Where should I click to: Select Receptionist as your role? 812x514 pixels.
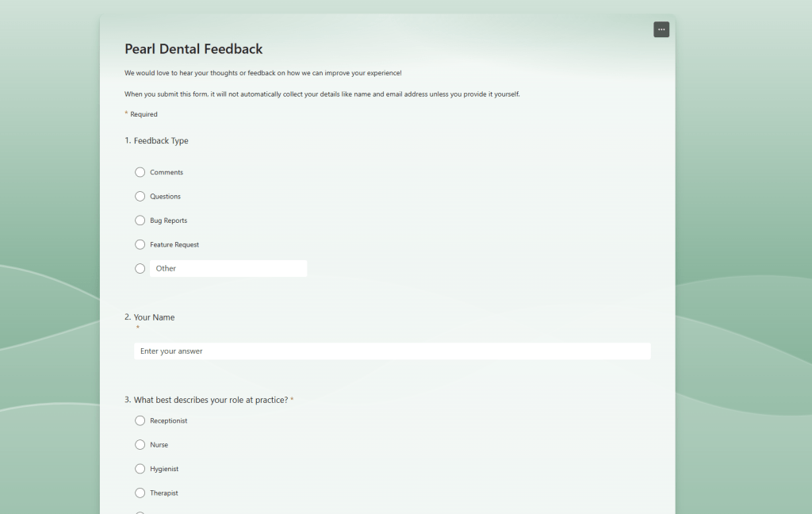pyautogui.click(x=140, y=420)
